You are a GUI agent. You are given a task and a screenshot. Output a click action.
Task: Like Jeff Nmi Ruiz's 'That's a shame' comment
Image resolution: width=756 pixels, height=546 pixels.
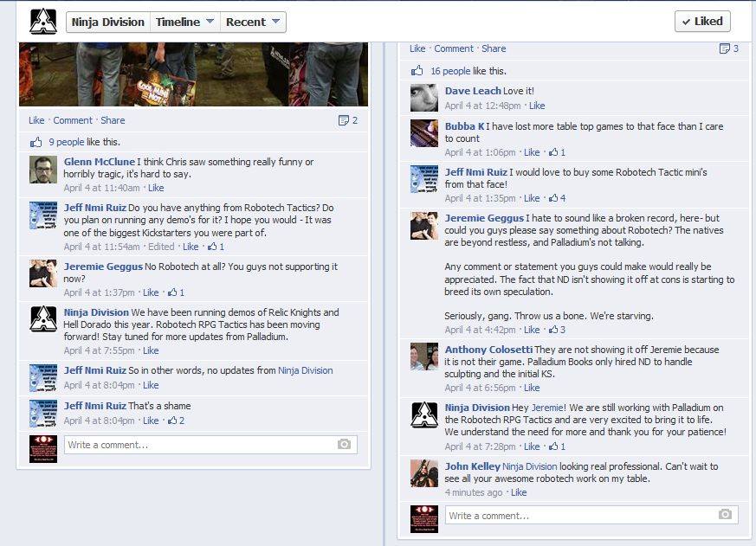pos(151,421)
